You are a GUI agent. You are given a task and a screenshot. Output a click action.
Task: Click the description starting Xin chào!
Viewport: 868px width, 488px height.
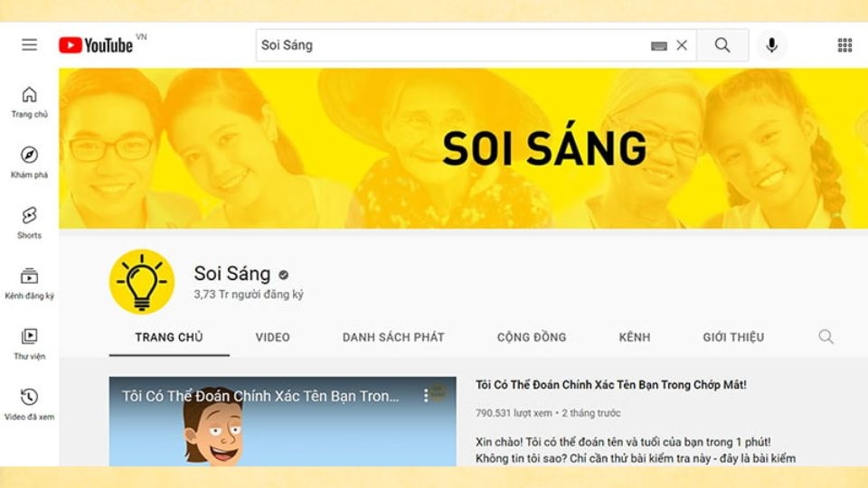click(636, 450)
